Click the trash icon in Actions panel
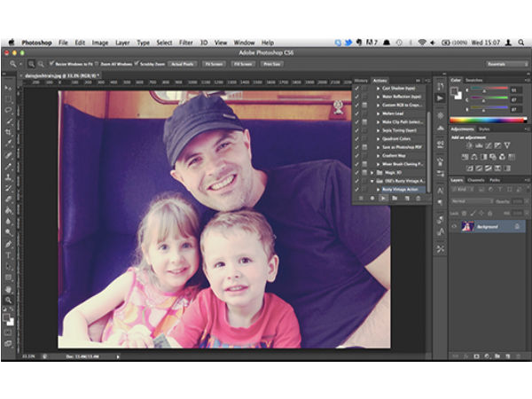This screenshot has width=532, height=399. tap(418, 198)
